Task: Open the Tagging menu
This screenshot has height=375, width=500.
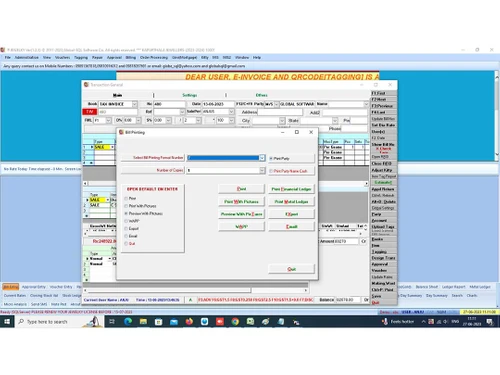Action: [81, 57]
